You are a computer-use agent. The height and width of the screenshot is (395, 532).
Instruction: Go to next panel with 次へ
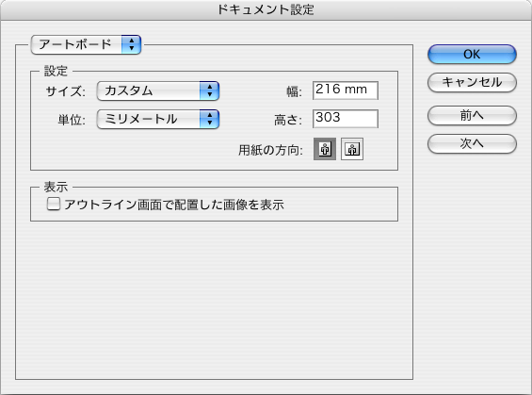472,143
